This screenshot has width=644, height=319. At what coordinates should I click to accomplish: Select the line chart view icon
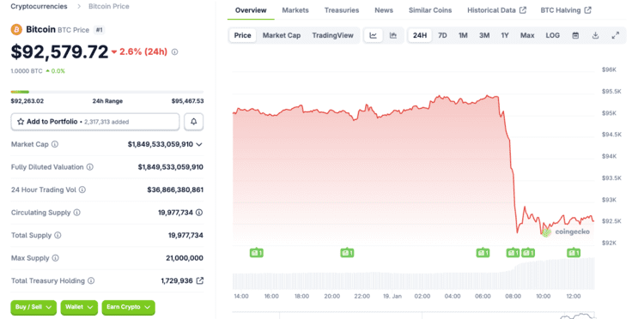373,36
